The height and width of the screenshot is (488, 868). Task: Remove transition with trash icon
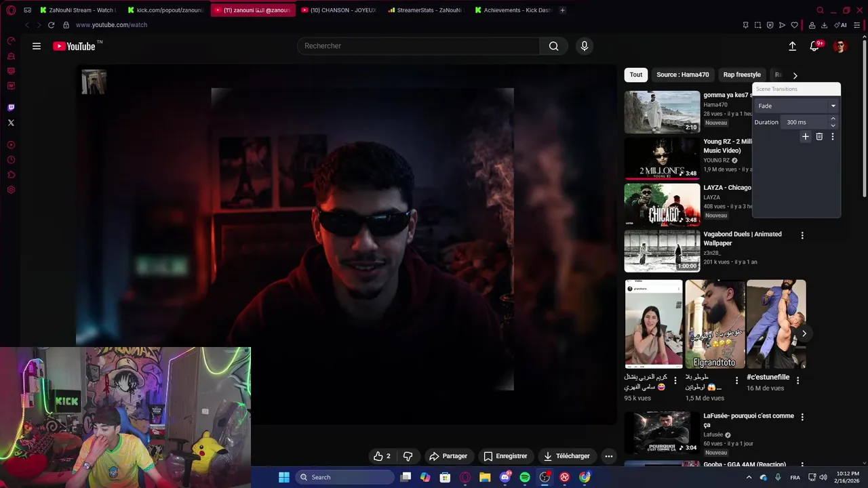[819, 136]
